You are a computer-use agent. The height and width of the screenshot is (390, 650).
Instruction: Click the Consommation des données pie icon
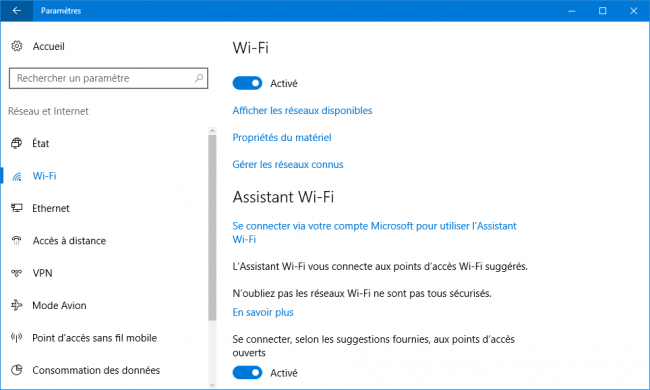(x=17, y=370)
